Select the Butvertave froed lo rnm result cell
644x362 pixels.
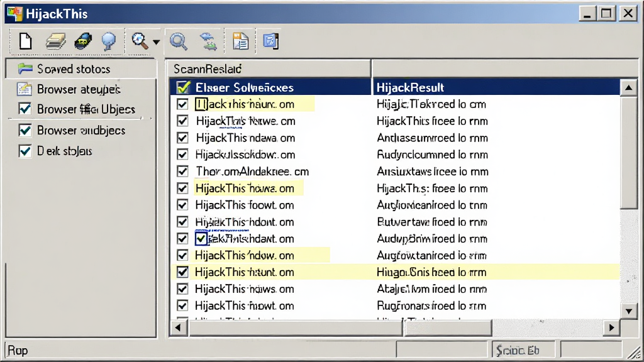(432, 222)
